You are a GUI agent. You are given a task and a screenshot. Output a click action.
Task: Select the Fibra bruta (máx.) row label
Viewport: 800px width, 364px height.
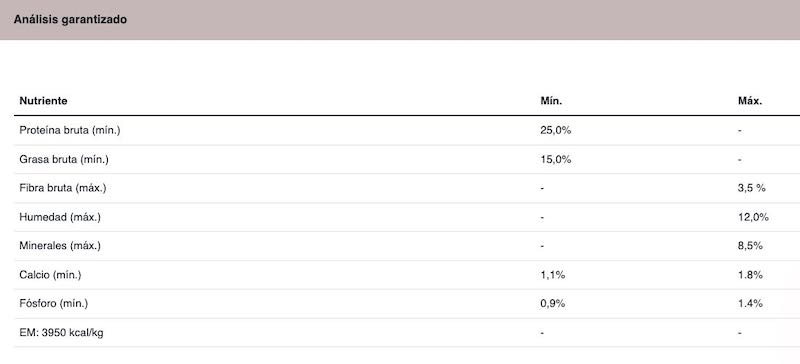coord(63,188)
